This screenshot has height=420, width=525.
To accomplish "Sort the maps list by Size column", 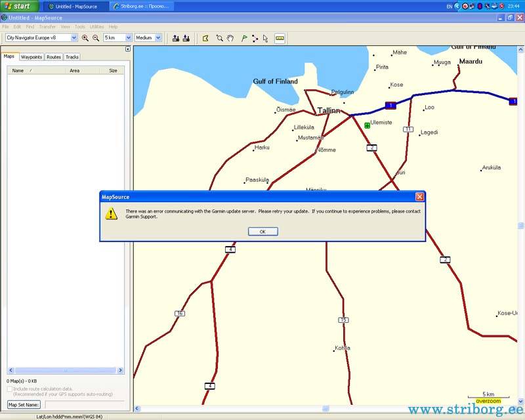I will 112,71.
